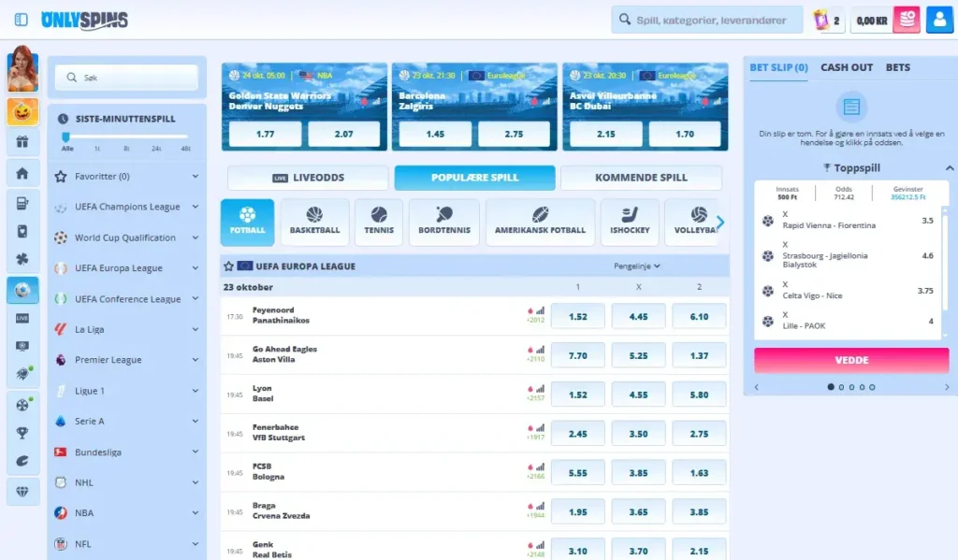
Task: Select the Rapid Vienna - Fiorentina pick
Action: (849, 221)
